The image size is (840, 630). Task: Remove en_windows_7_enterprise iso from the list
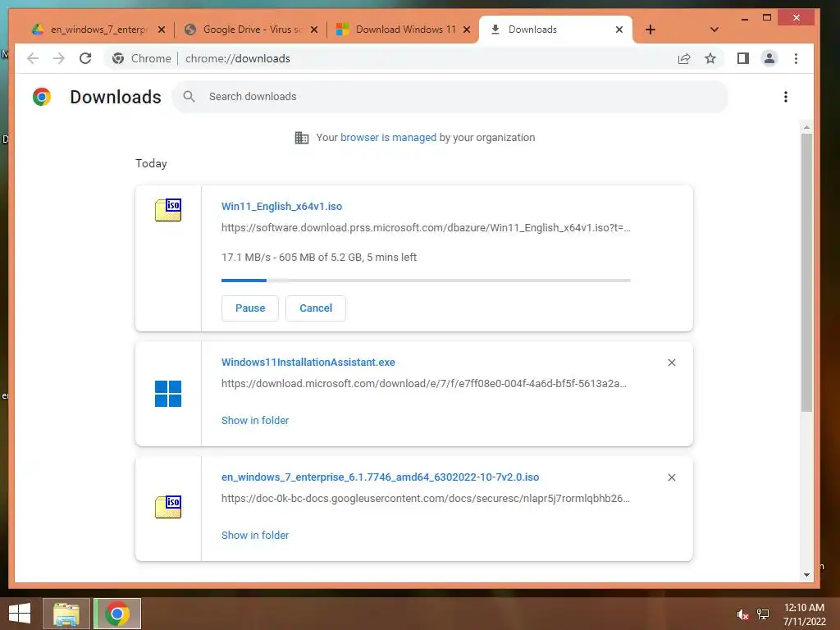[x=672, y=477]
